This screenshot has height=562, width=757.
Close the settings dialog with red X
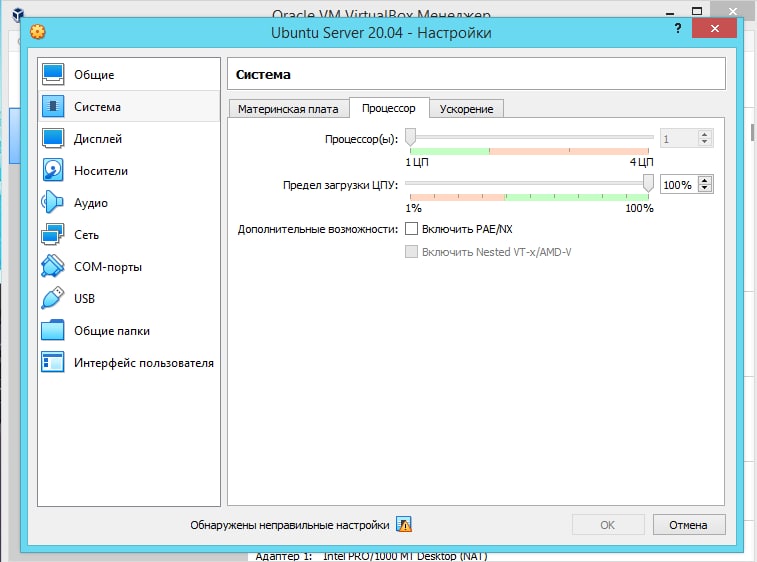(715, 28)
